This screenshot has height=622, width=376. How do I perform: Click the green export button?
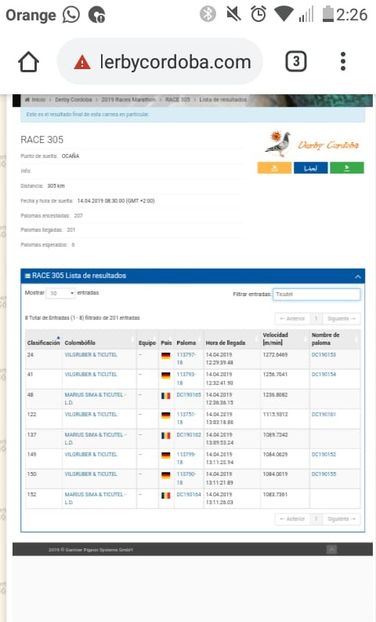coord(347,168)
